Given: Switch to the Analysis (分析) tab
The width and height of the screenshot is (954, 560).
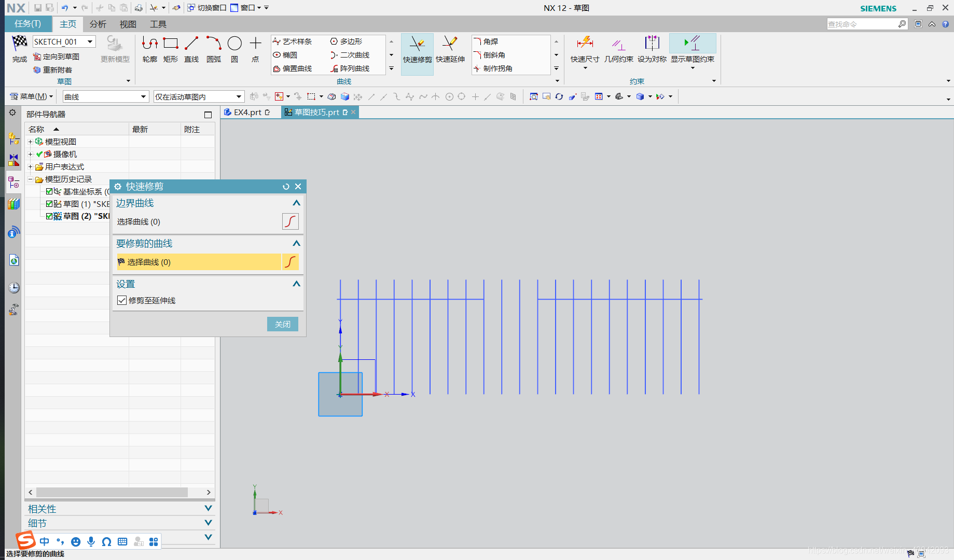Looking at the screenshot, I should point(98,24).
